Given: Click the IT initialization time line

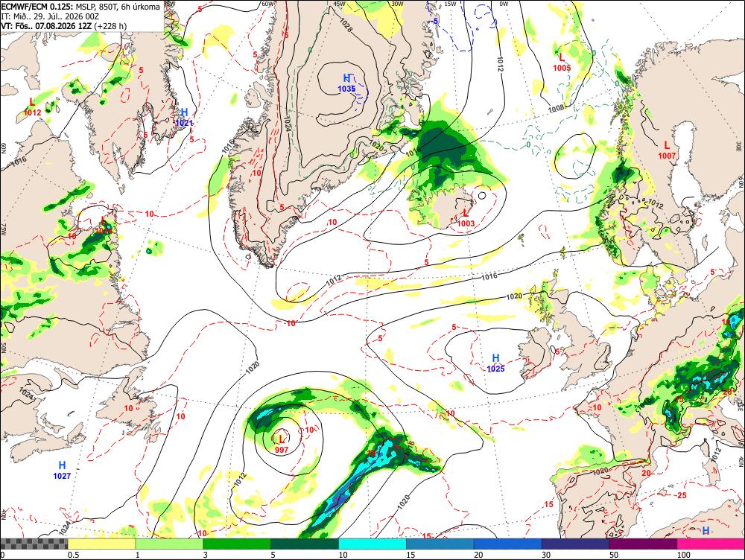Looking at the screenshot, I should tap(49, 16).
